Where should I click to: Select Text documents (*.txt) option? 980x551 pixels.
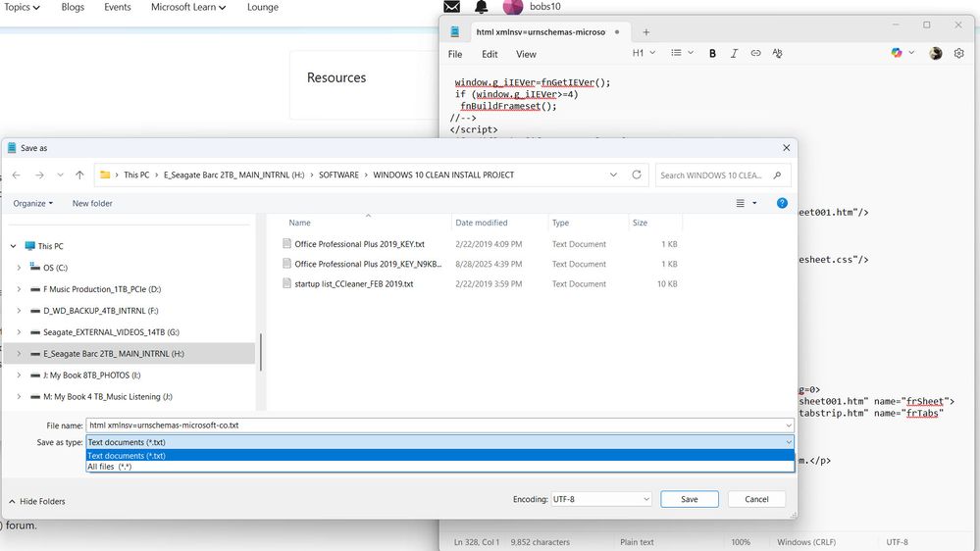(x=440, y=456)
